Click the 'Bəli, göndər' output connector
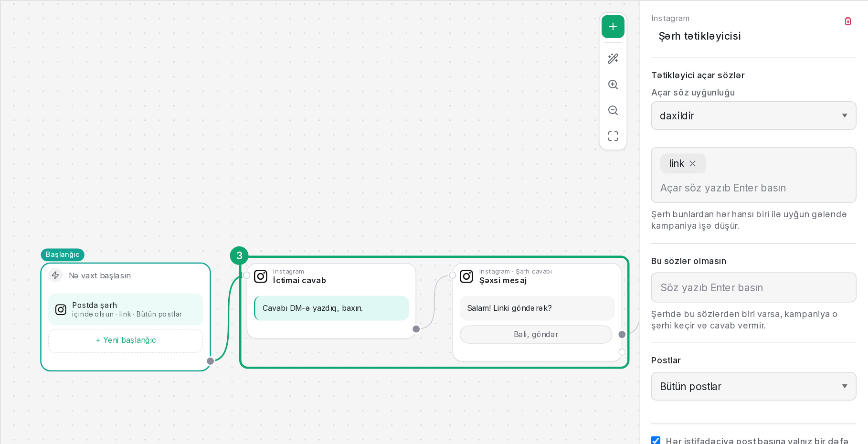 [622, 335]
